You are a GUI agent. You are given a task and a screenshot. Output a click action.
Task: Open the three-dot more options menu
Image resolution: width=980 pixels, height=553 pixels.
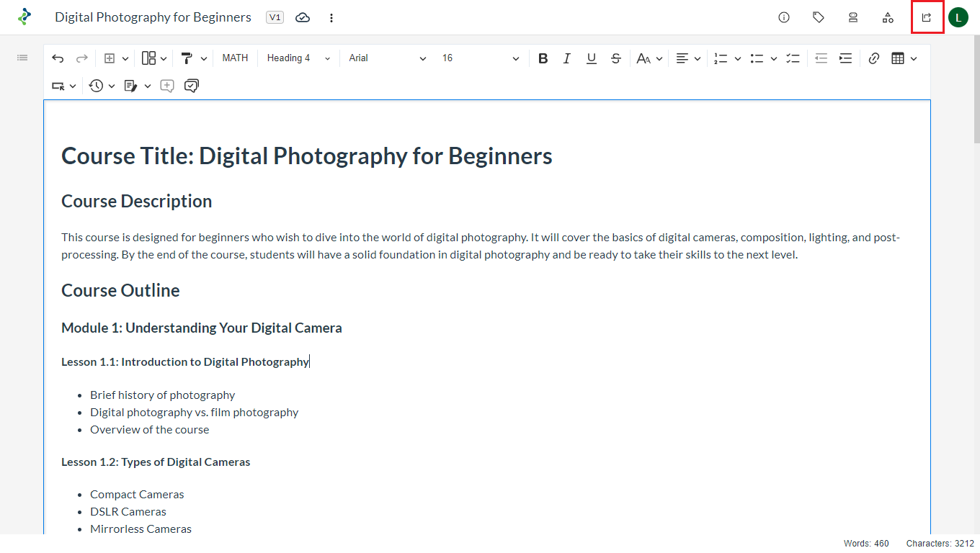tap(331, 17)
